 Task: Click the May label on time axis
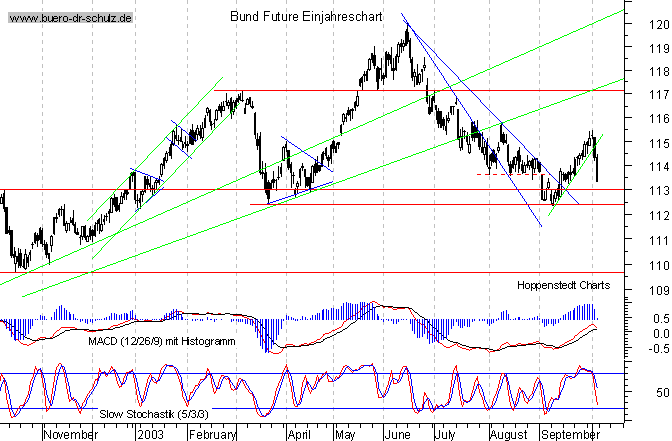pyautogui.click(x=345, y=436)
